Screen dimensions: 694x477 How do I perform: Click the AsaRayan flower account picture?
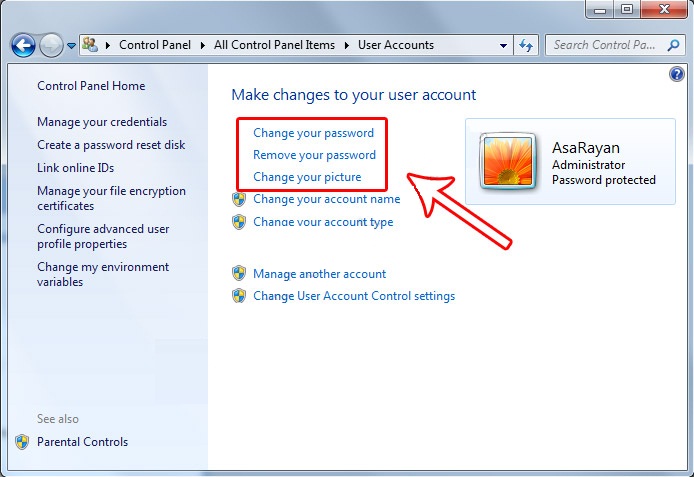coord(508,161)
